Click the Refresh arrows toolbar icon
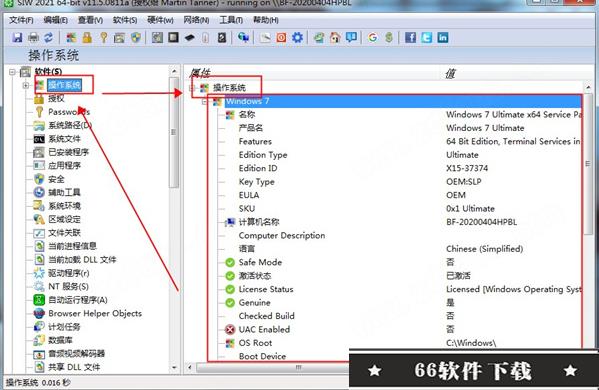The width and height of the screenshot is (599, 390). (49, 37)
